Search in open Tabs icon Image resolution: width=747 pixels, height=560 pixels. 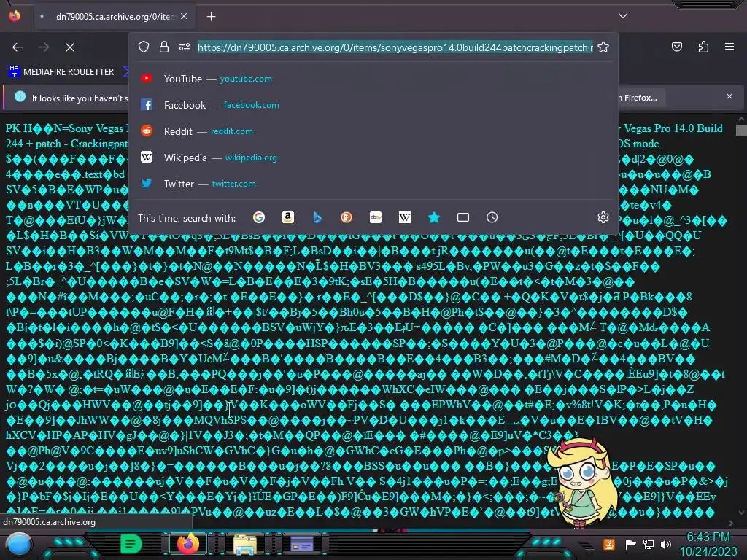point(463,217)
